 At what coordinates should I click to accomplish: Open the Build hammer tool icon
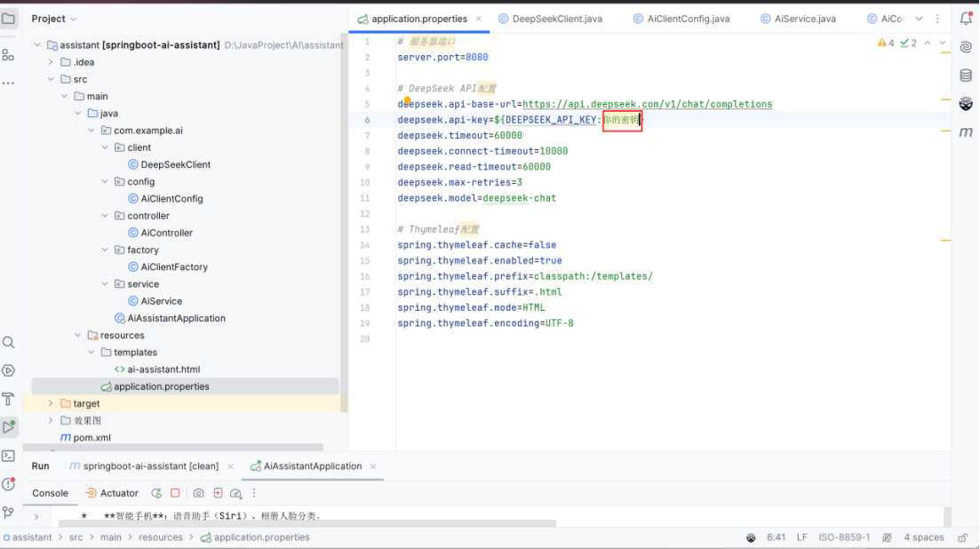tap(9, 399)
